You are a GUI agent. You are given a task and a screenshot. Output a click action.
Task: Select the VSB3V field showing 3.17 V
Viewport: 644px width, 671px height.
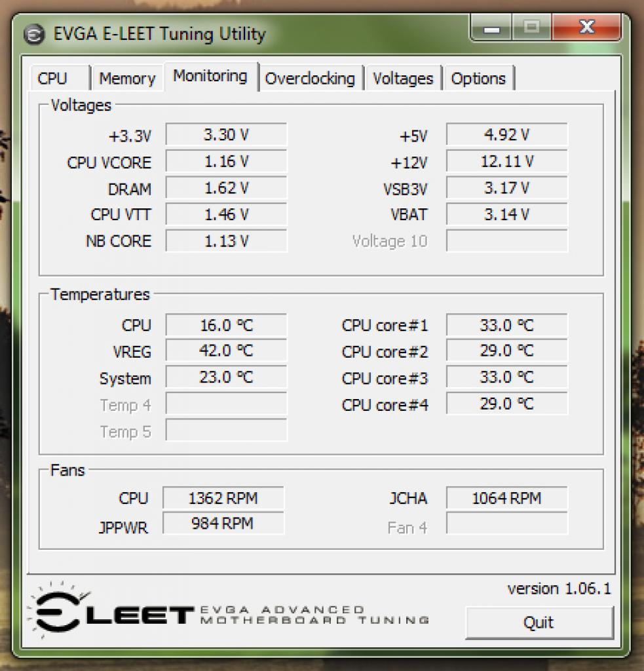click(x=507, y=188)
